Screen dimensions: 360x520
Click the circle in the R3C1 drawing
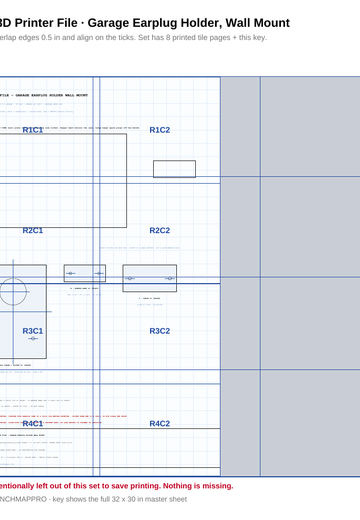(x=13, y=292)
